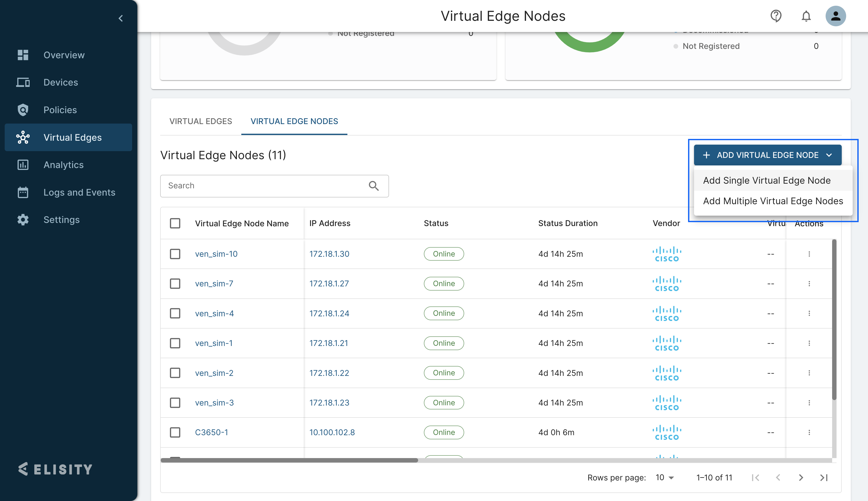Open the help question mark icon
Viewport: 868px width, 501px height.
[x=776, y=16]
